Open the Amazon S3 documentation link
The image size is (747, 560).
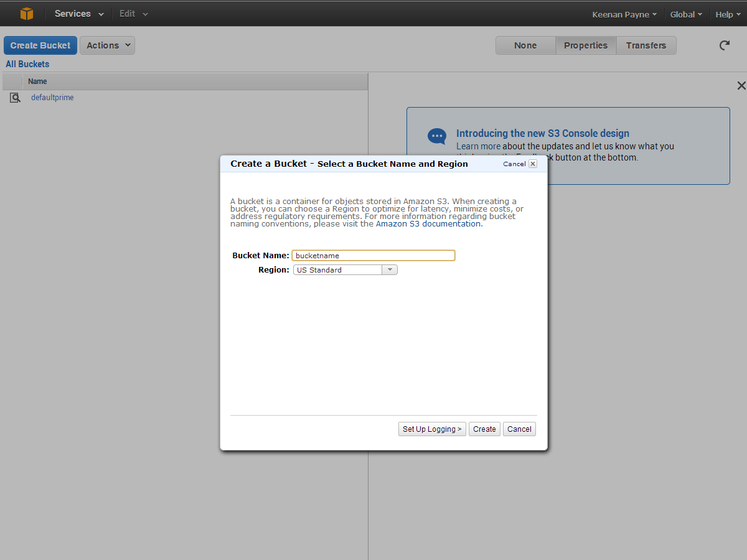point(428,224)
